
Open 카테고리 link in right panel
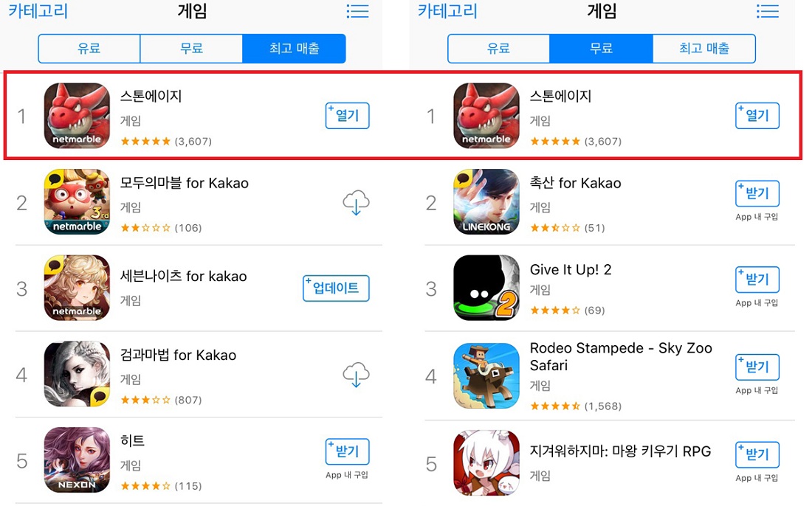pos(447,11)
